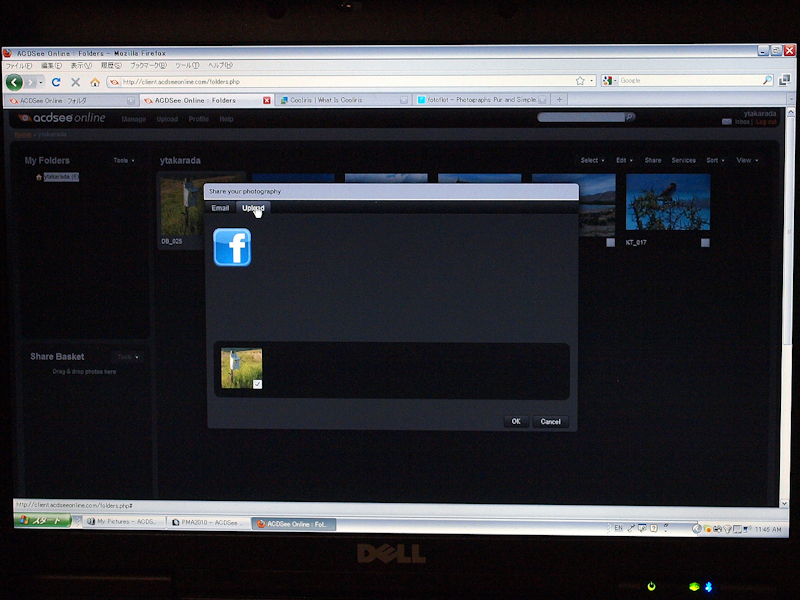Viewport: 800px width, 600px height.
Task: Click the Firefox forward arrow
Action: pyautogui.click(x=31, y=82)
